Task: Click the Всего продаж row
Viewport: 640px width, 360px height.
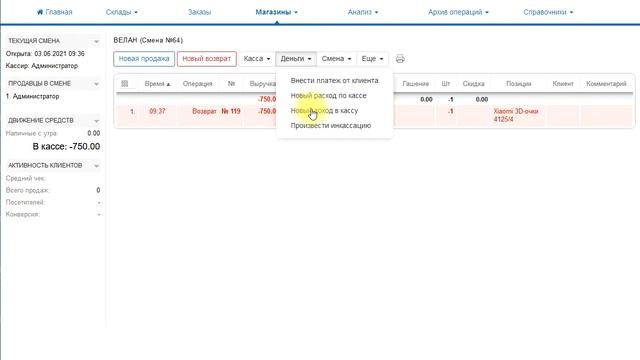Action: pos(53,190)
